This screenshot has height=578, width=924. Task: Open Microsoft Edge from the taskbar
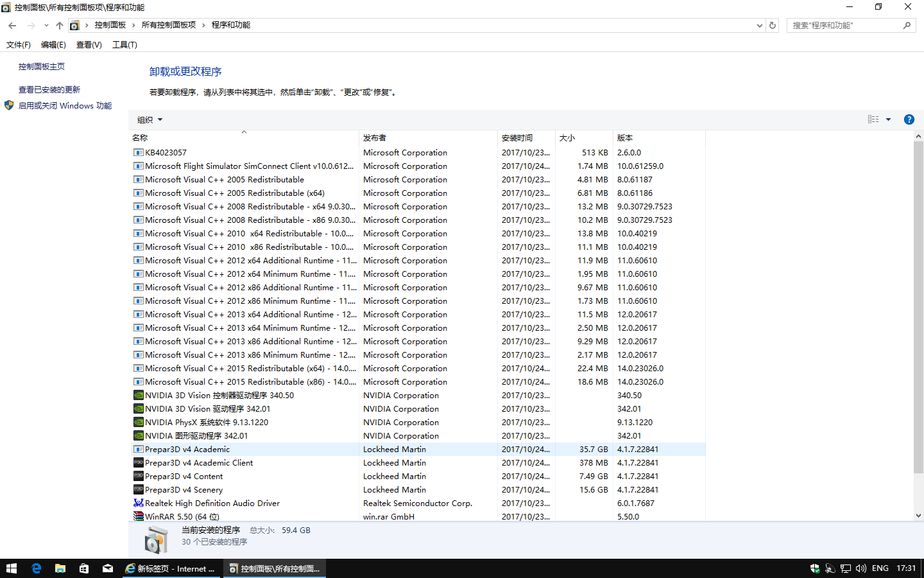(x=36, y=568)
